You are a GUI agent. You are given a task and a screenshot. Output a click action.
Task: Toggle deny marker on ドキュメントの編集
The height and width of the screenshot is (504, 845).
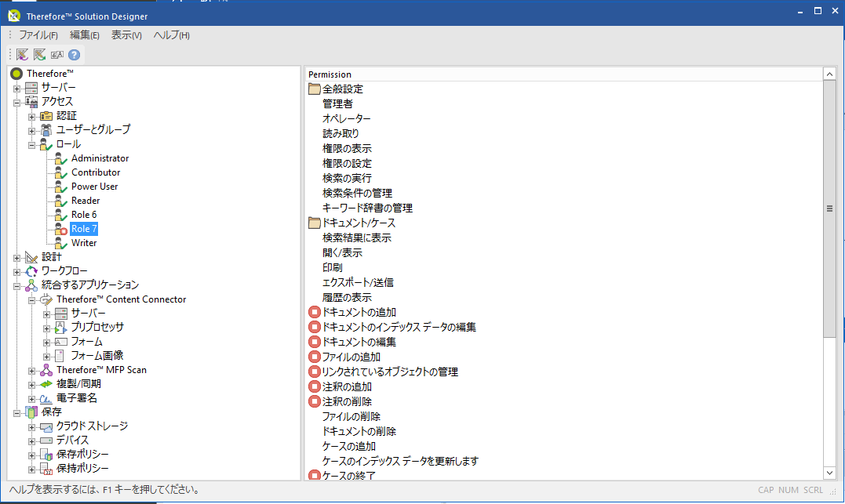click(x=314, y=342)
